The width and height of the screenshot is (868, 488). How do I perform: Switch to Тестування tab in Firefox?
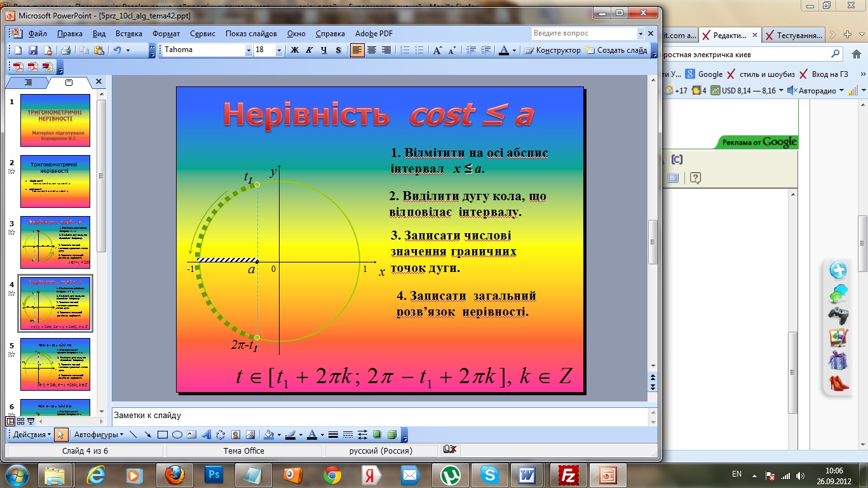coord(795,36)
